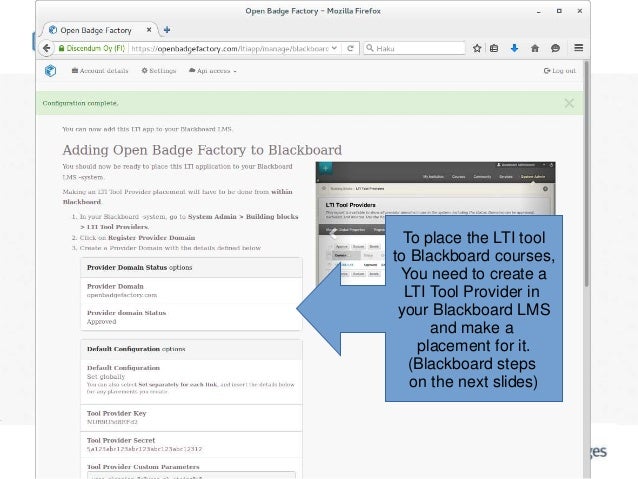Bookmark this page with star icon

tap(477, 48)
